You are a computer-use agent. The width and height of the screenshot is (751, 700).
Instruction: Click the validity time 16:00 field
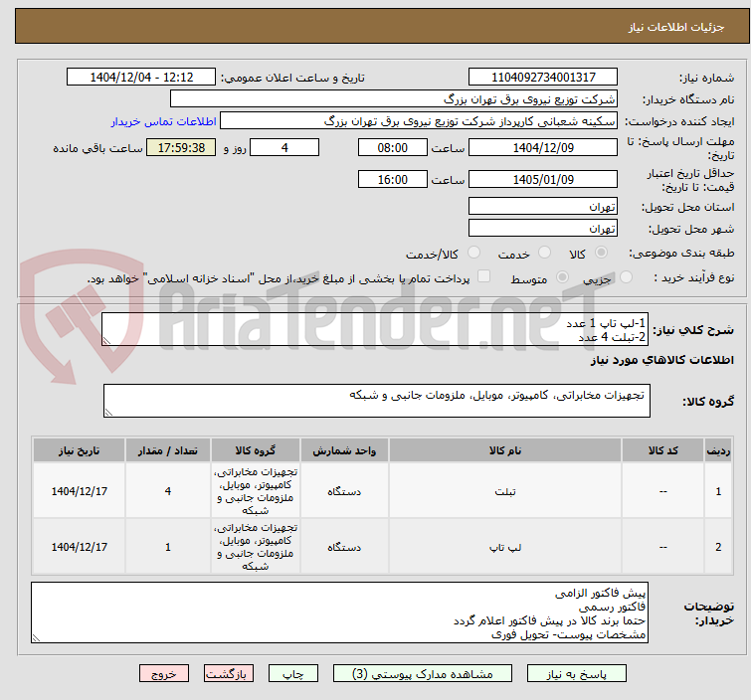(392, 180)
